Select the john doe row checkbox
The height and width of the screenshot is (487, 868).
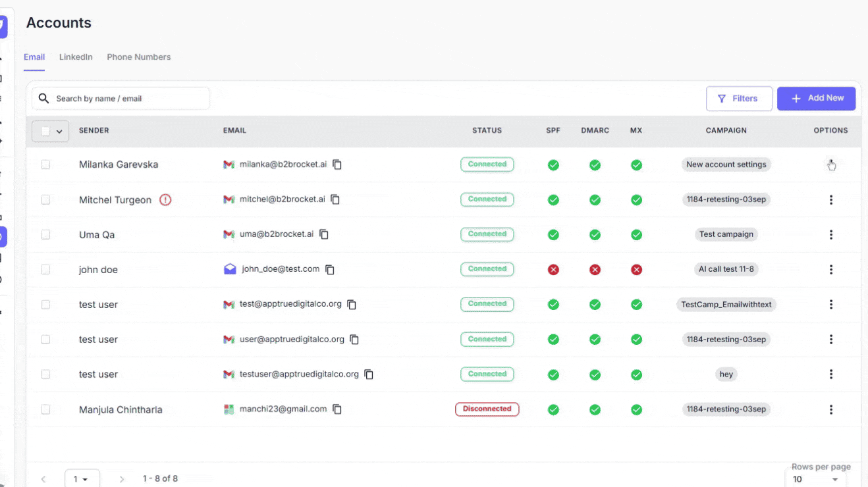click(x=45, y=269)
